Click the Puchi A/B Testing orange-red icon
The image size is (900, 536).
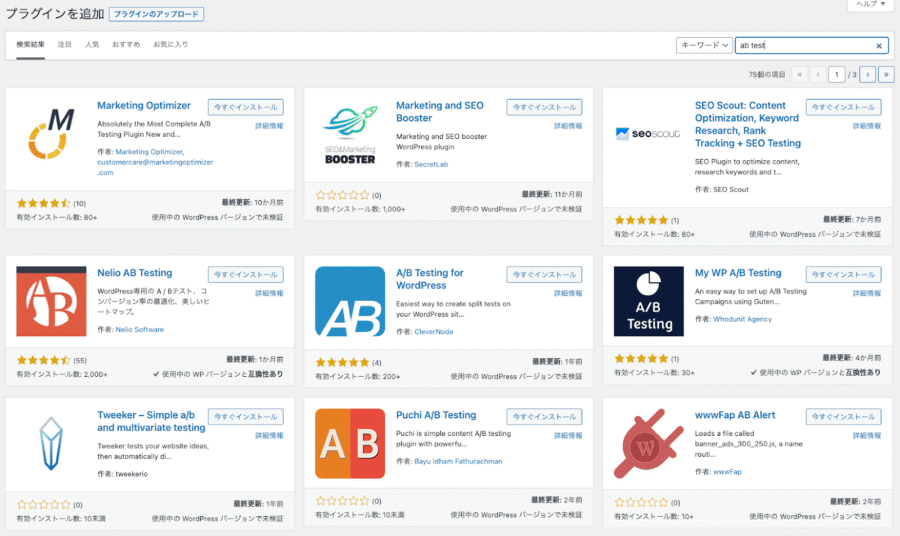pyautogui.click(x=350, y=444)
